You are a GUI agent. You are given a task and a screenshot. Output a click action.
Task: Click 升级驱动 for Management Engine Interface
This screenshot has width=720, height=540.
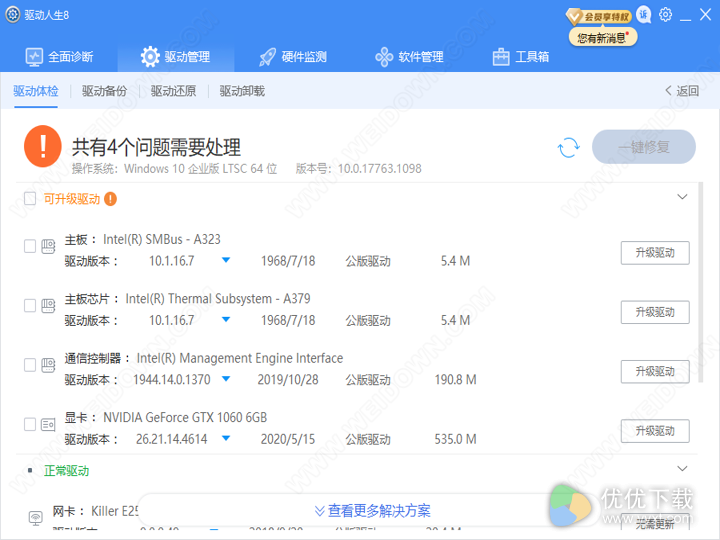[655, 371]
